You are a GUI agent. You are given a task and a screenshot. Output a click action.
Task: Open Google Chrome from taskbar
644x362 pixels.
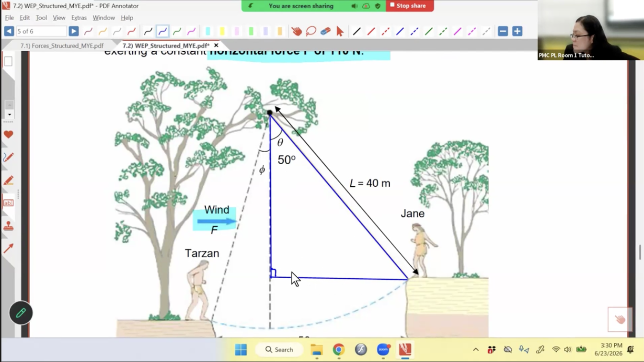coord(339,350)
